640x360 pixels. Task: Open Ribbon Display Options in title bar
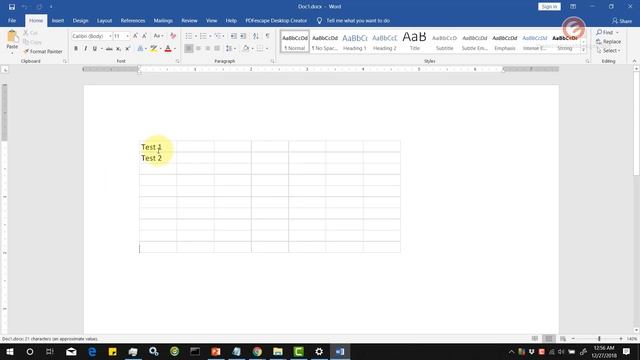coord(573,7)
